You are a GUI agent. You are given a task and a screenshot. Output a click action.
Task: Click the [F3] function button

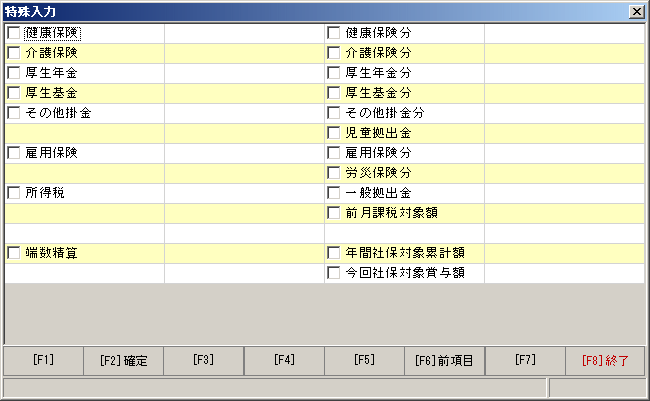click(x=204, y=361)
